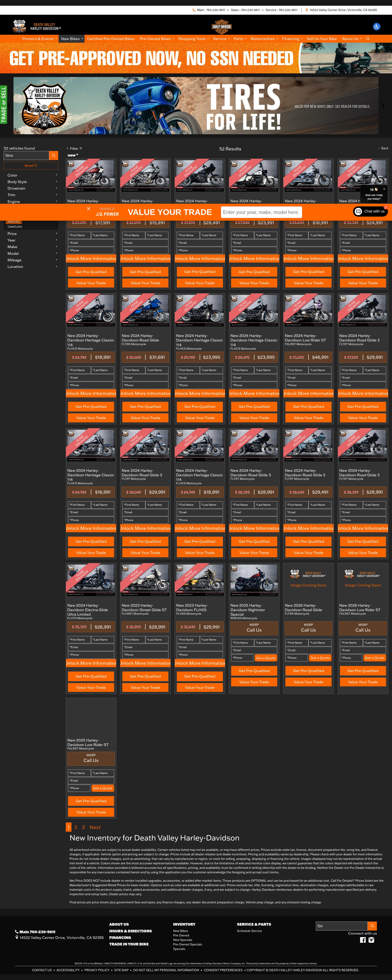The height and width of the screenshot is (980, 392).
Task: Reset the inventory filters
Action: point(31,166)
